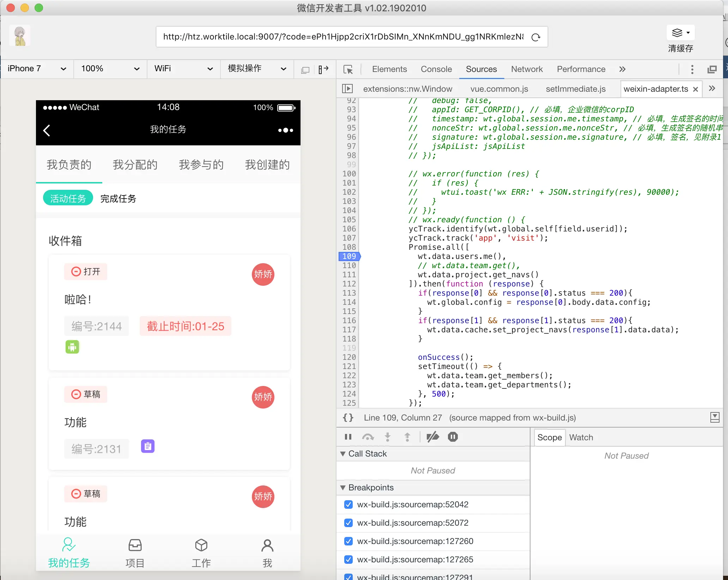Tap the 完成任务 filter button

[x=118, y=199]
